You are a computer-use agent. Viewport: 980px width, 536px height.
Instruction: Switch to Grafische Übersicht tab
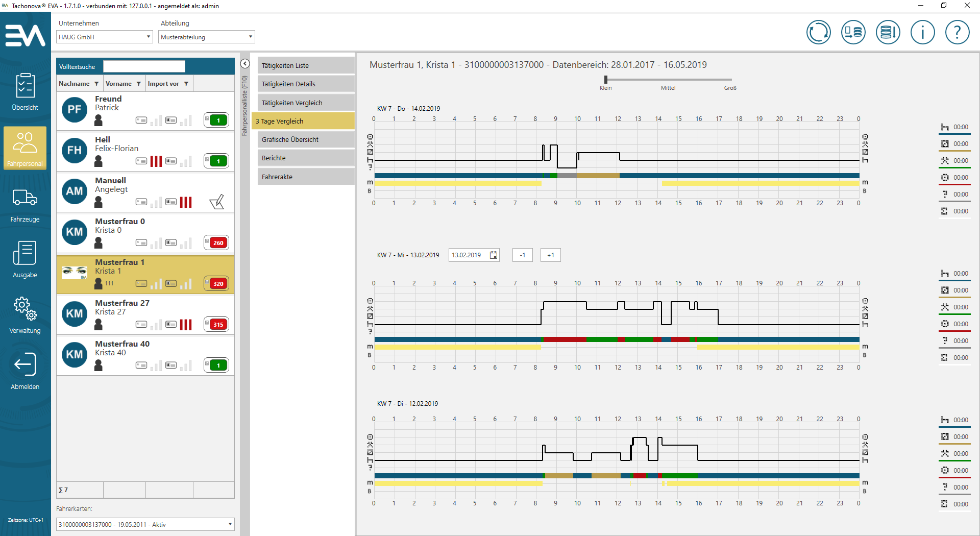coord(306,139)
